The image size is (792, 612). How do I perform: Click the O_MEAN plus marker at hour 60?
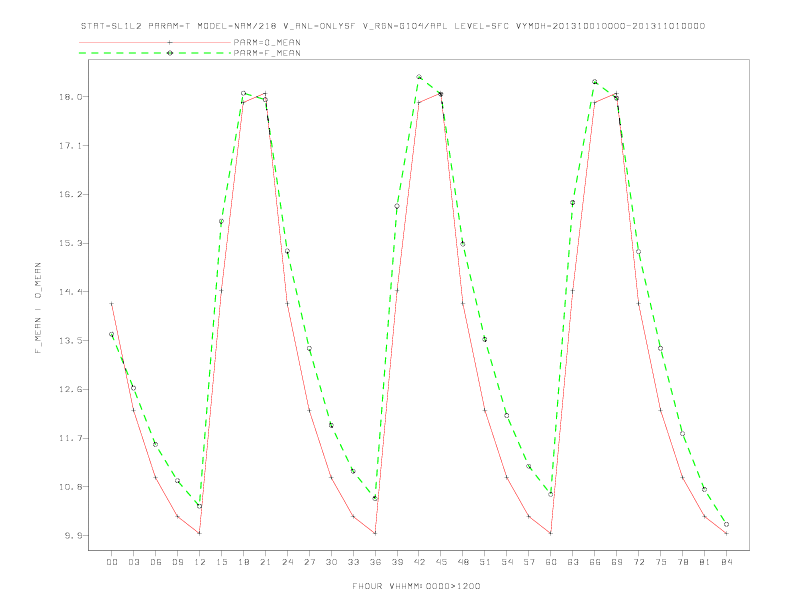pyautogui.click(x=551, y=533)
